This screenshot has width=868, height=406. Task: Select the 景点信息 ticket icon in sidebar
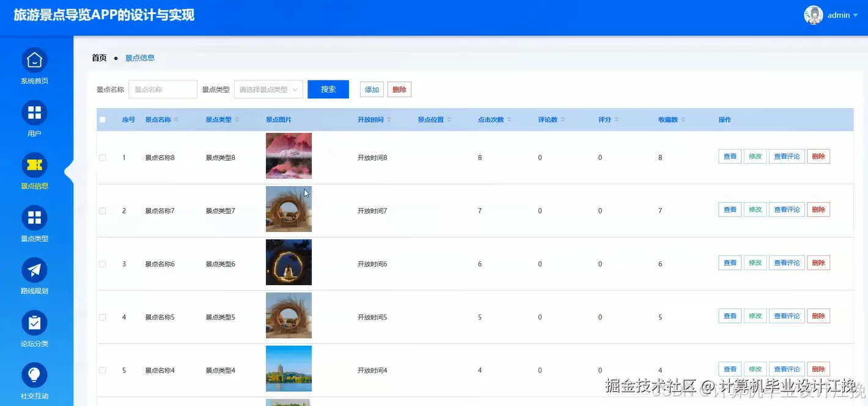pos(34,165)
